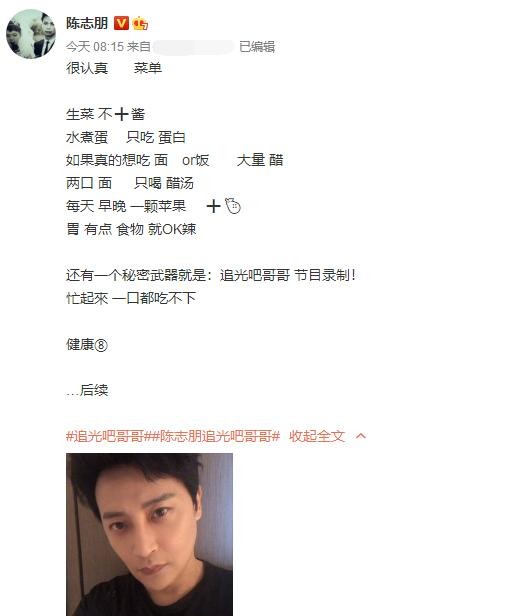Click the orange verified V badge
519x616 pixels.
pos(121,23)
